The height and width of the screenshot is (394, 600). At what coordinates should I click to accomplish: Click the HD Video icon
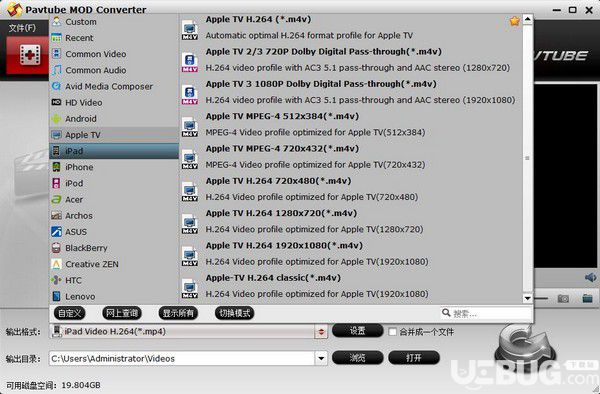(x=56, y=102)
